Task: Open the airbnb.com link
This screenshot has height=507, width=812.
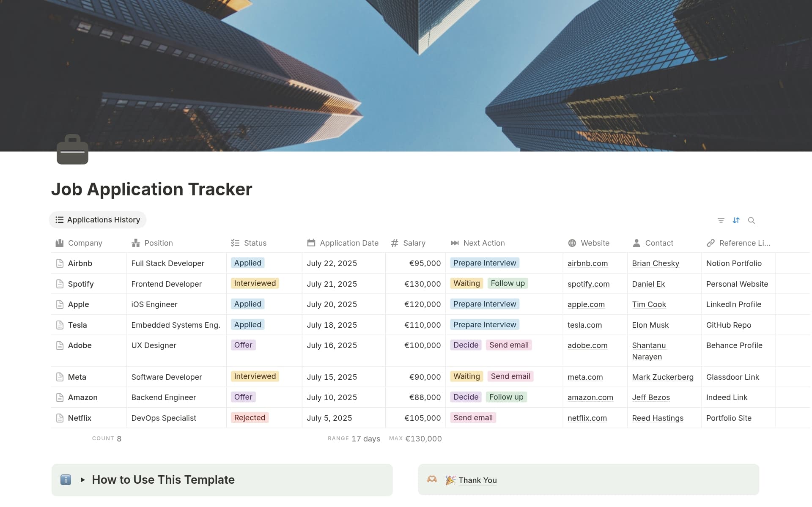Action: [x=587, y=263]
